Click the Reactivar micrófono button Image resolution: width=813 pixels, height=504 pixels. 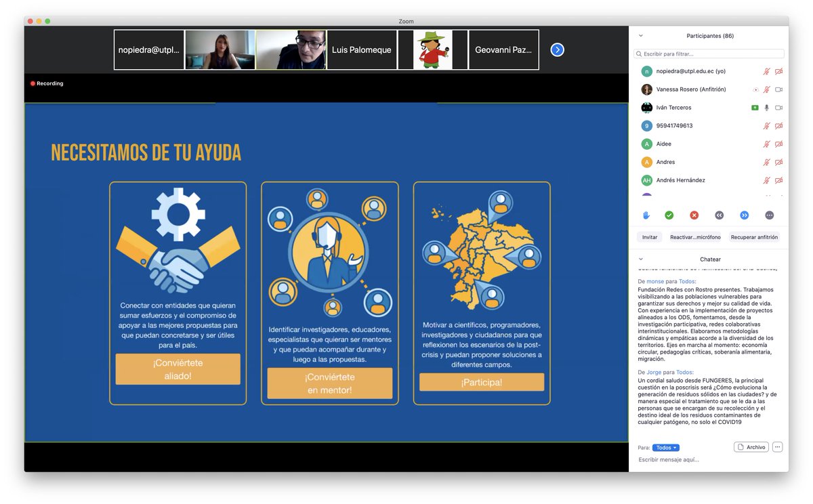click(695, 237)
